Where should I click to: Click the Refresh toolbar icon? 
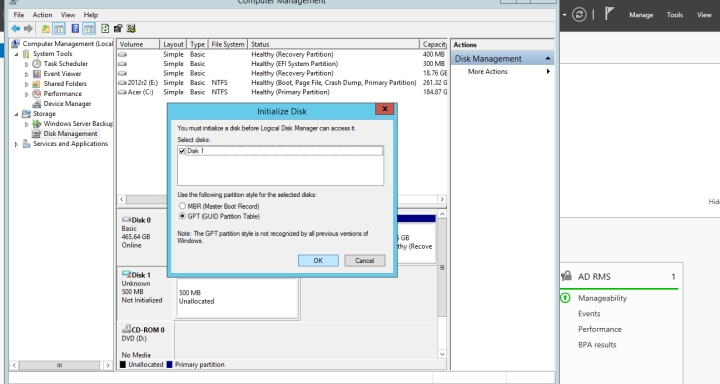(x=105, y=29)
